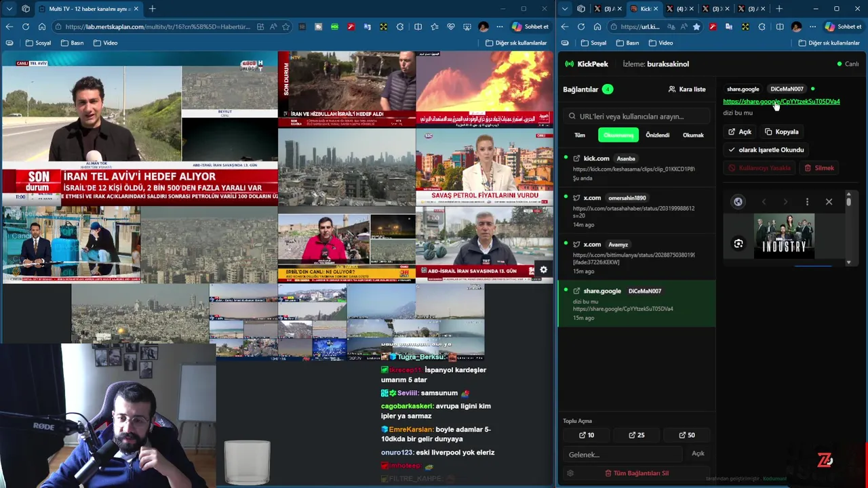Viewport: 868px width, 488px height.
Task: Click the Asanba user tag
Action: point(625,159)
